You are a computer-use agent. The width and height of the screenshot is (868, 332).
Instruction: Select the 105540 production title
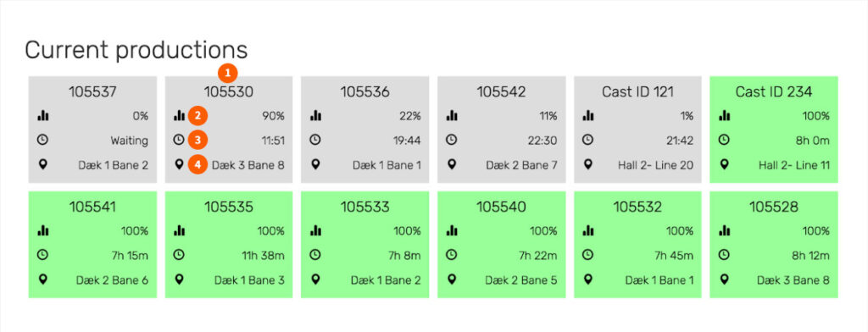pos(501,207)
